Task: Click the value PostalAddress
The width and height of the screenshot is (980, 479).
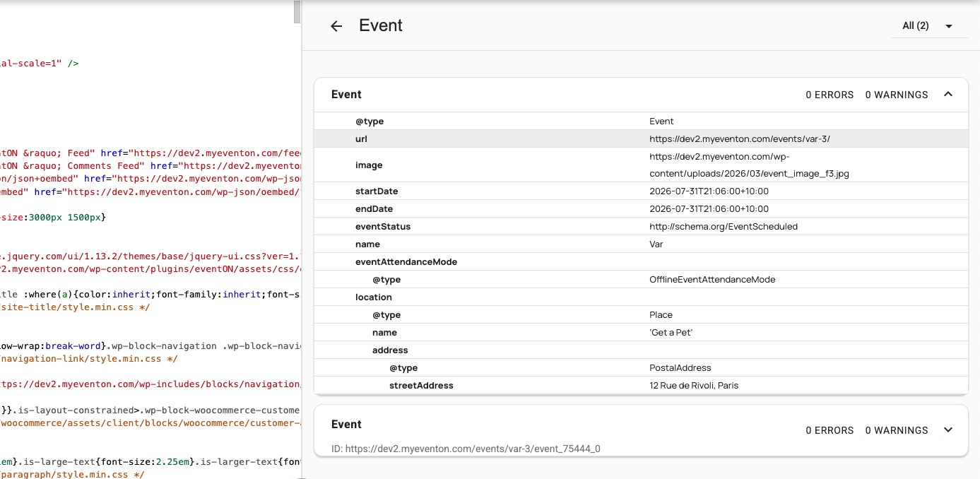Action: (680, 368)
